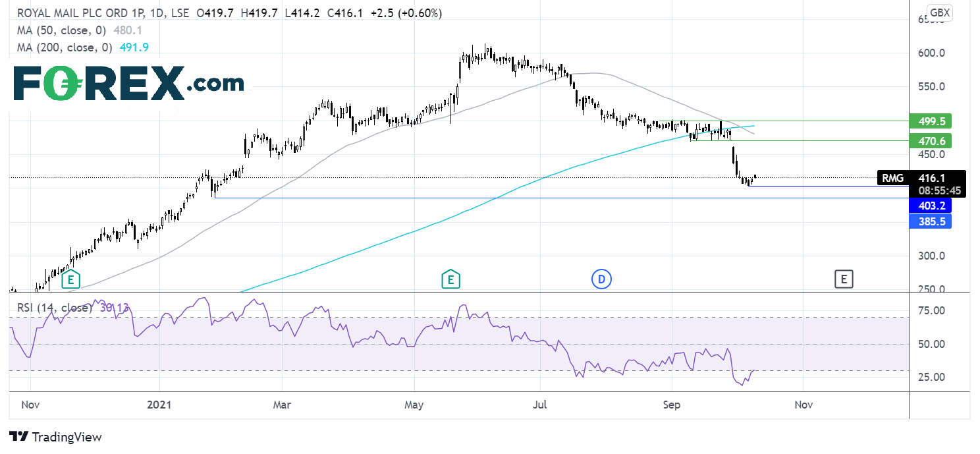980x454 pixels.
Task: Click the 403.2 blue price label
Action: click(x=930, y=206)
